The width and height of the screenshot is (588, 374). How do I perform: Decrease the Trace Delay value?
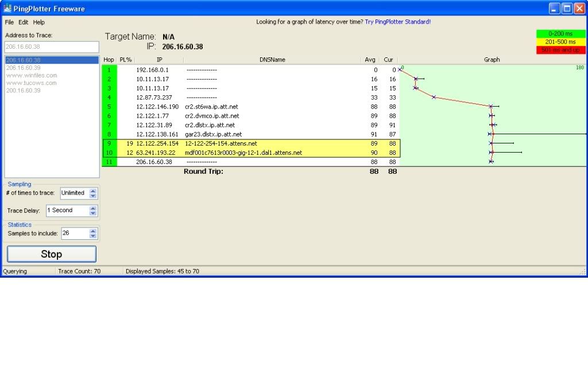93,213
